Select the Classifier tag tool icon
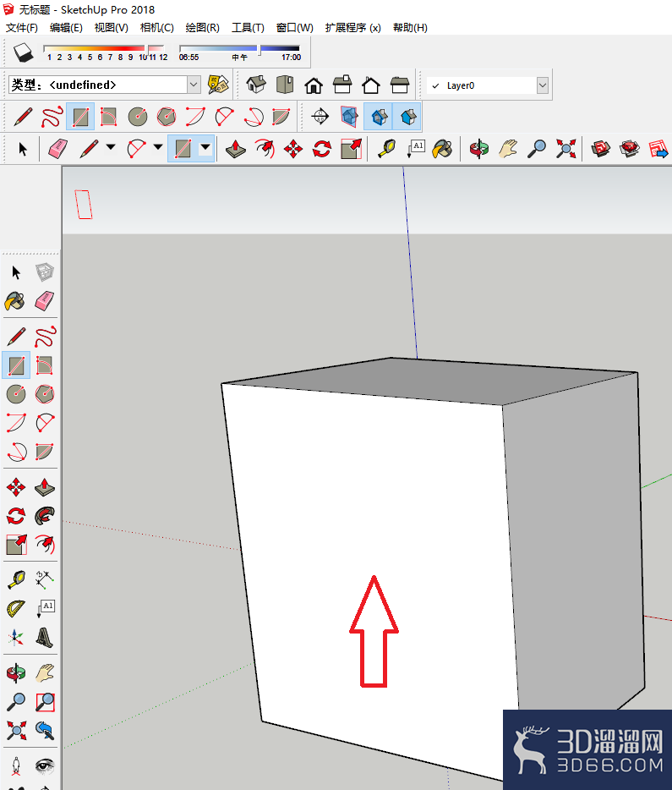This screenshot has height=790, width=672. 218,85
